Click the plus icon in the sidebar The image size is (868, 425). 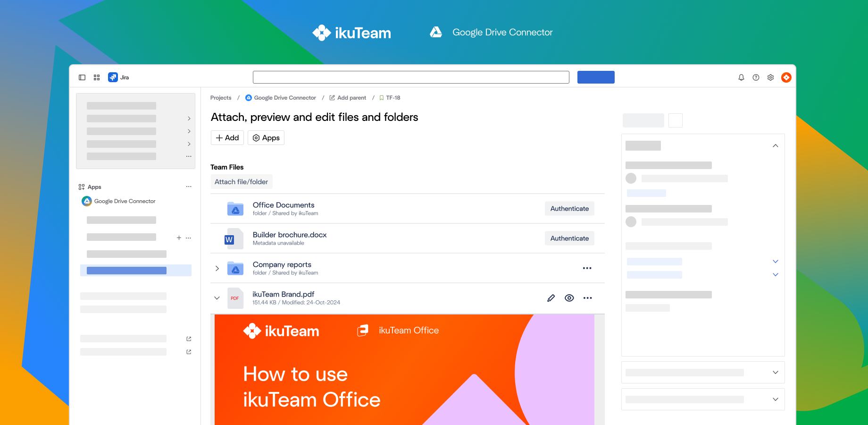pyautogui.click(x=179, y=238)
